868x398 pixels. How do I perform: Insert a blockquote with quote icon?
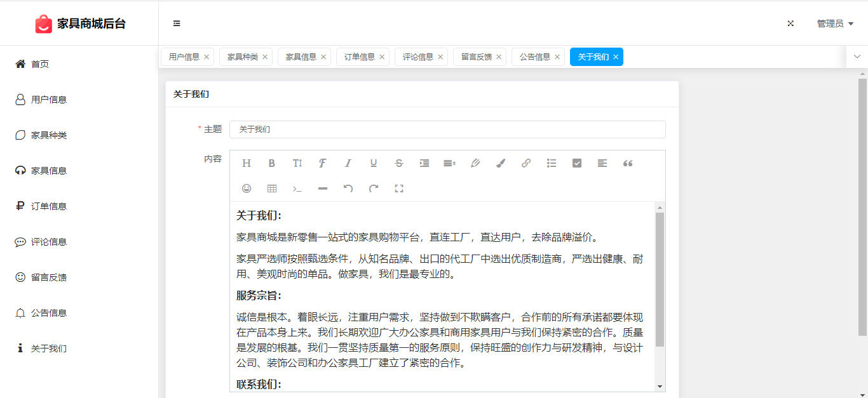click(x=628, y=163)
